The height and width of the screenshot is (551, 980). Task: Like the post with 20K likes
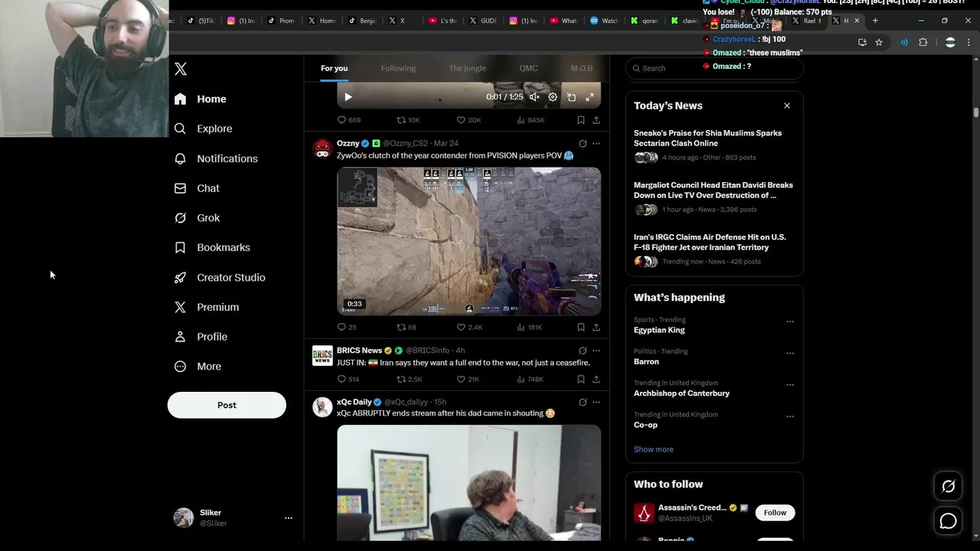469,120
